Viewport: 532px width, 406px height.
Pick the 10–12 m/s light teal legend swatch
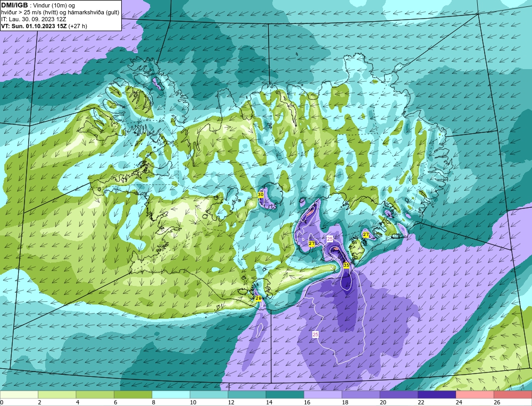click(209, 394)
